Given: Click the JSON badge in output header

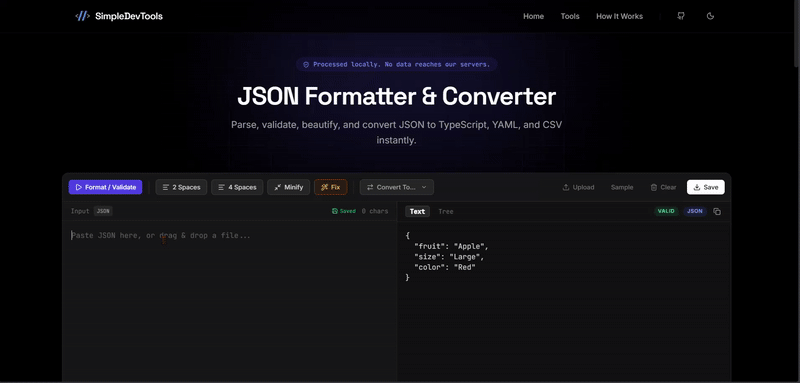Looking at the screenshot, I should click(695, 211).
